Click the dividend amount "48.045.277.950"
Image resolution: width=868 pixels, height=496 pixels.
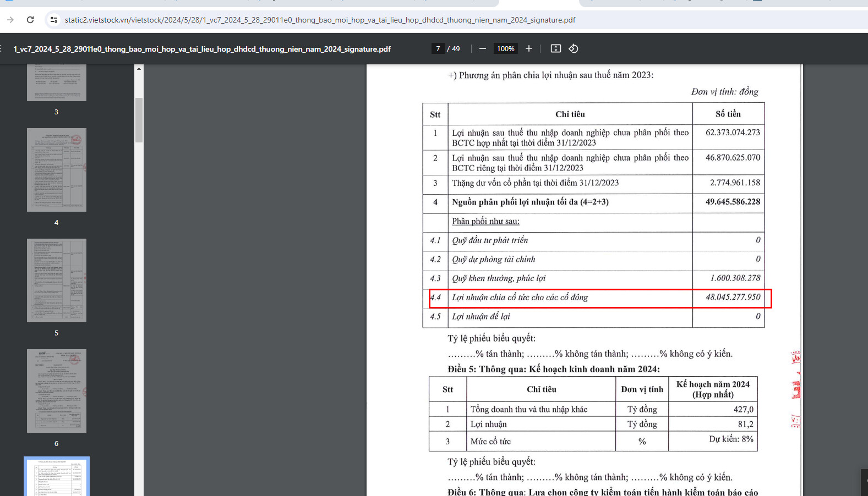[733, 297]
